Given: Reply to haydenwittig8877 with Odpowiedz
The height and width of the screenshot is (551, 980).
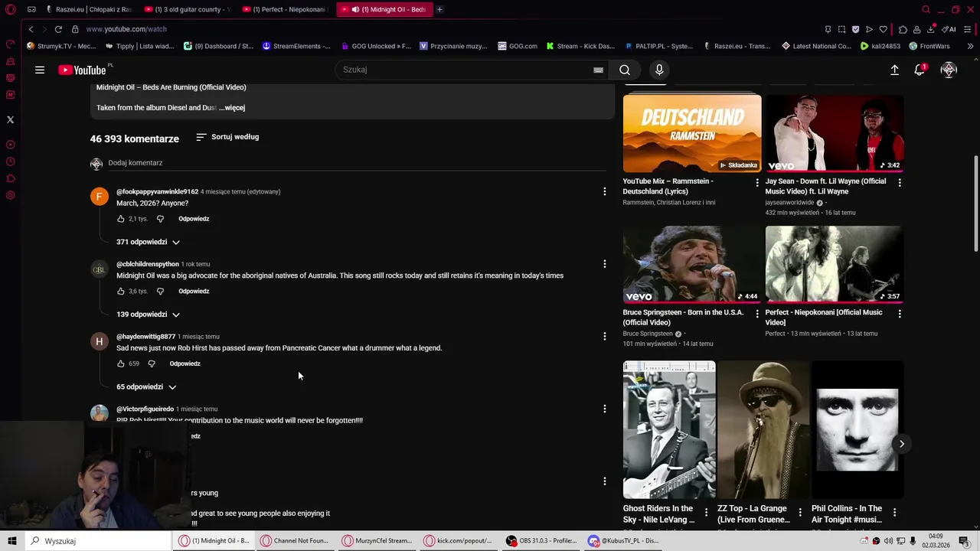Looking at the screenshot, I should point(185,364).
